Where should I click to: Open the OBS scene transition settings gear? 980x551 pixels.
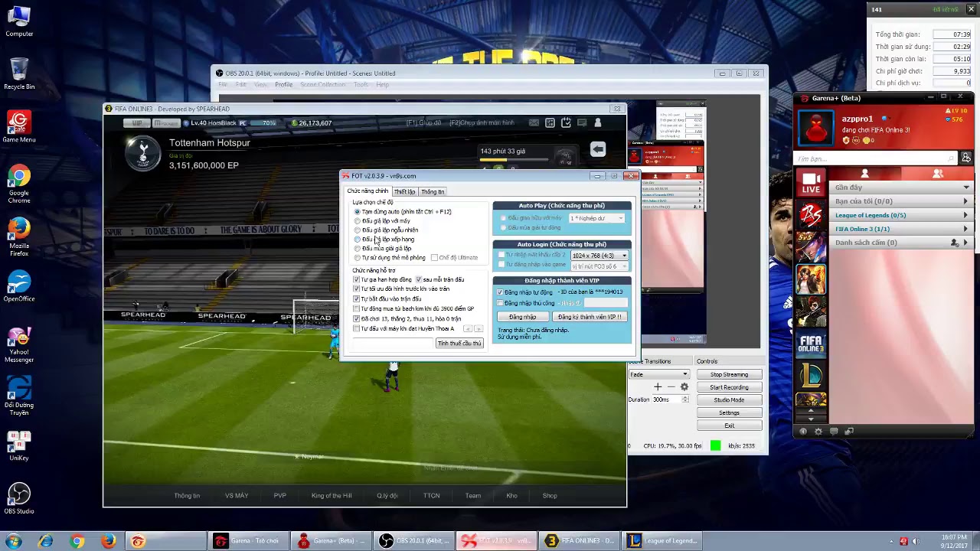[x=684, y=387]
